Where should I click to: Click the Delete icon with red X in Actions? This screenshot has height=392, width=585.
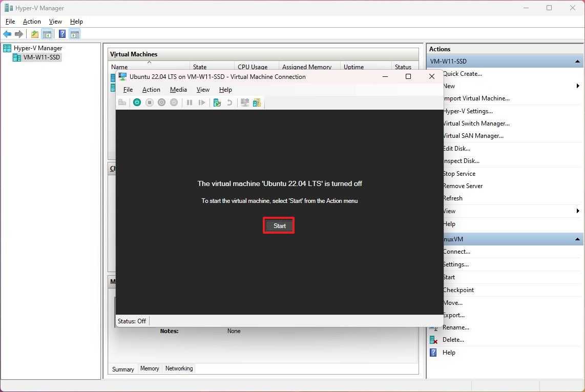tap(433, 340)
